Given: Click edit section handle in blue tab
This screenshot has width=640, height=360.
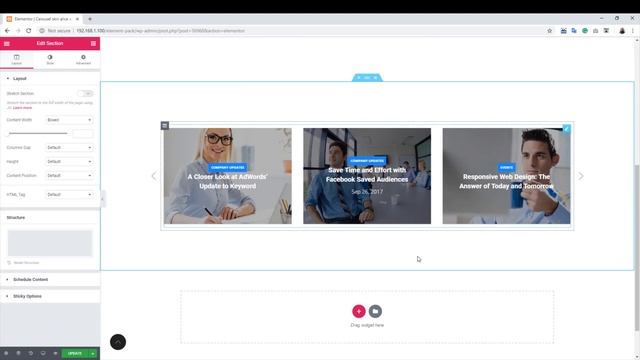Looking at the screenshot, I should pos(367,78).
